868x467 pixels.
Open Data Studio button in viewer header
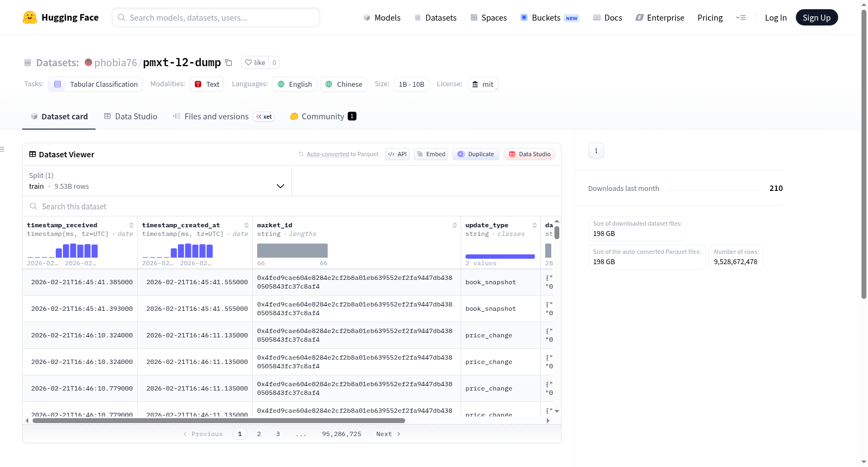pyautogui.click(x=529, y=155)
